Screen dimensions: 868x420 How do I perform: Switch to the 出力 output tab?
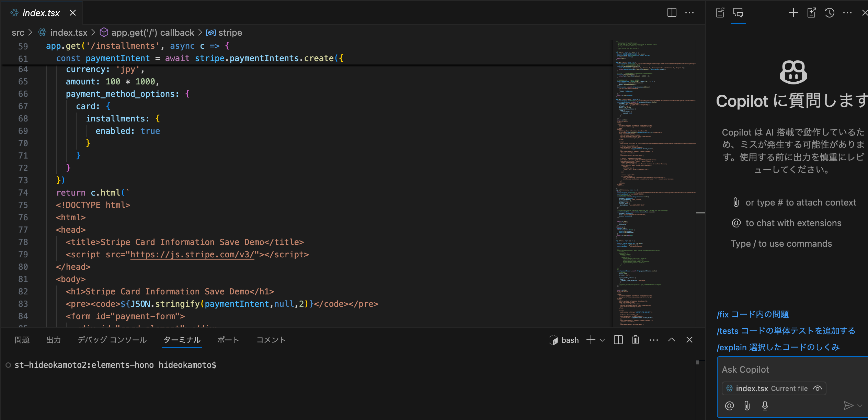pyautogui.click(x=54, y=340)
